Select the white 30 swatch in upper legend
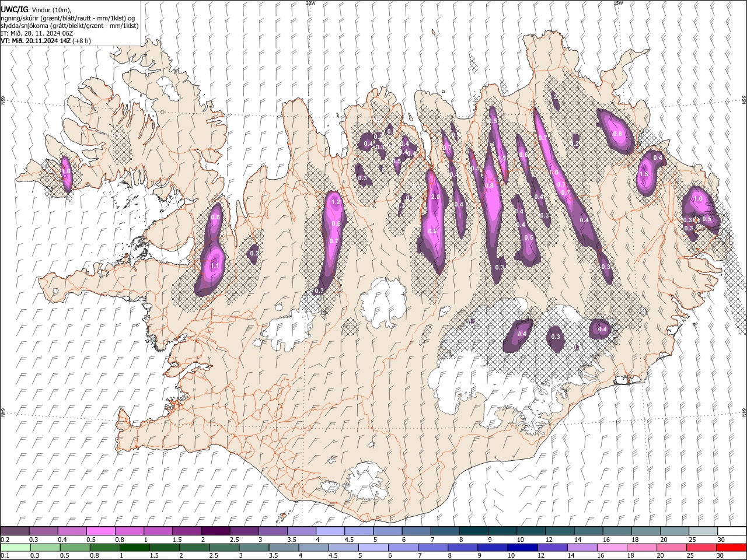Screen dimensions: 747x560 [x=731, y=531]
